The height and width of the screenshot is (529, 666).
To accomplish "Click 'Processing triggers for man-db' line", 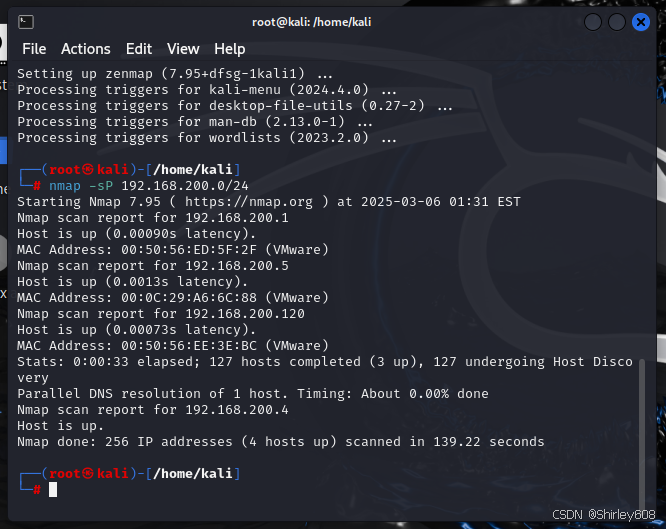I will point(195,122).
